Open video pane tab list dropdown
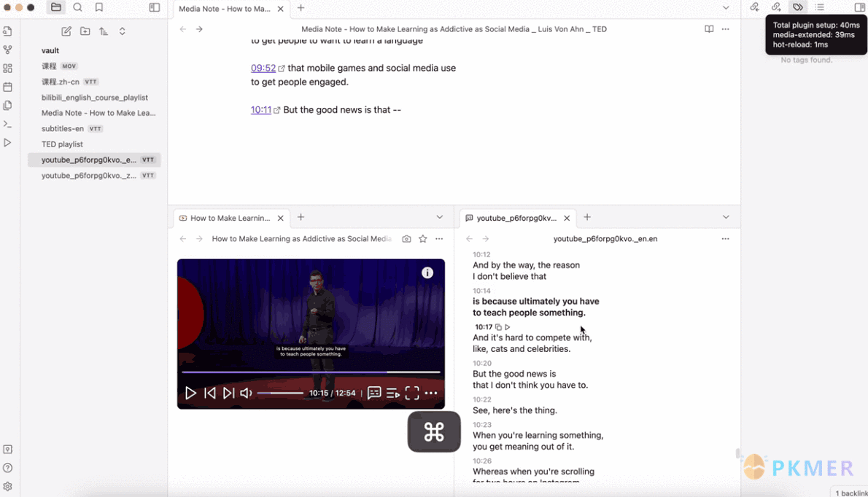 (440, 217)
